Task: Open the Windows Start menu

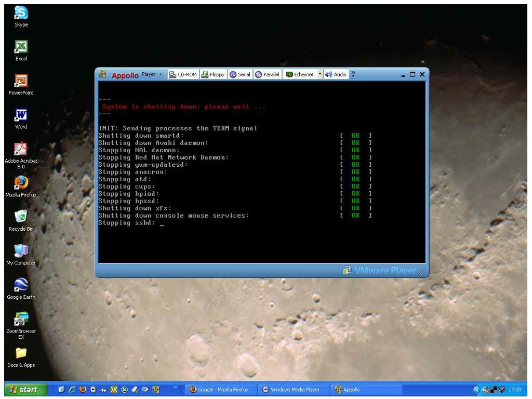Action: [x=26, y=390]
